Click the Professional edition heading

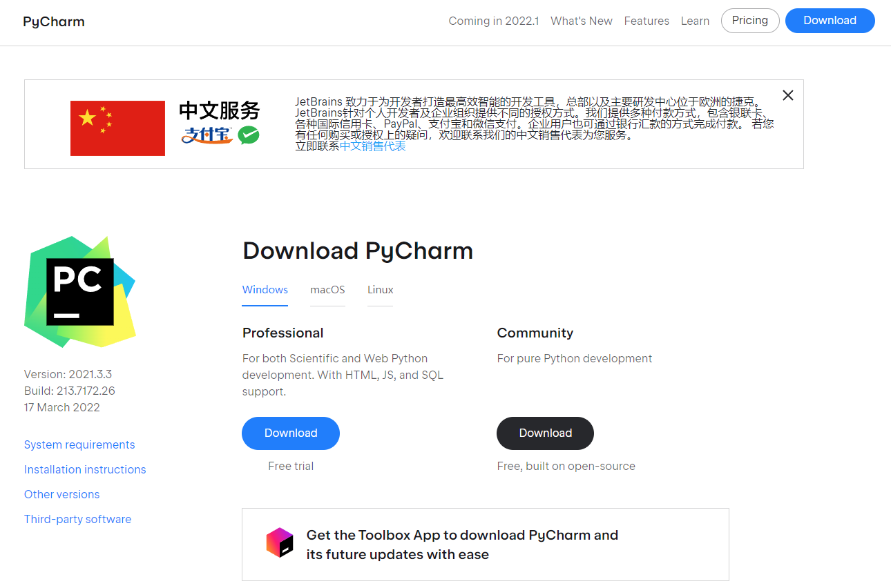click(x=283, y=333)
